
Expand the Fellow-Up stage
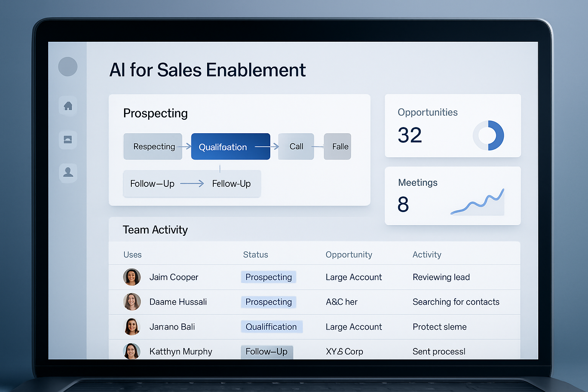231,183
